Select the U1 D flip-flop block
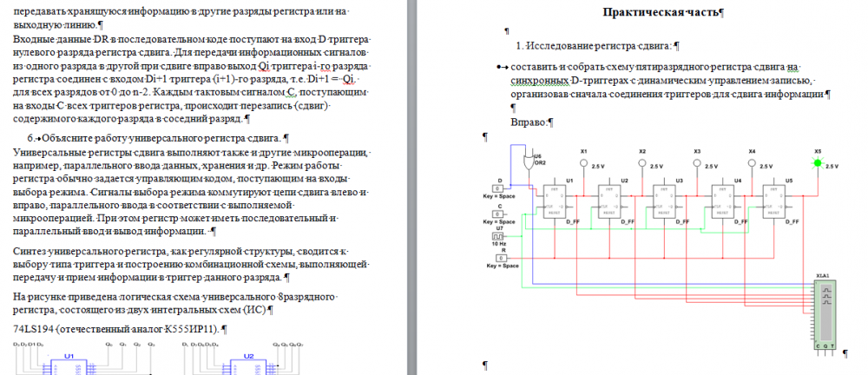Screen dimensions: 868x375 pos(554,201)
